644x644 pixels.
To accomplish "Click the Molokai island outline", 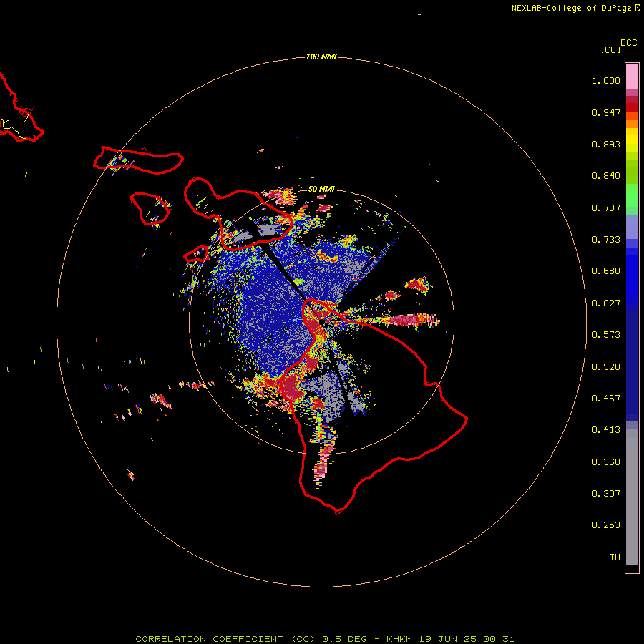I will click(138, 160).
